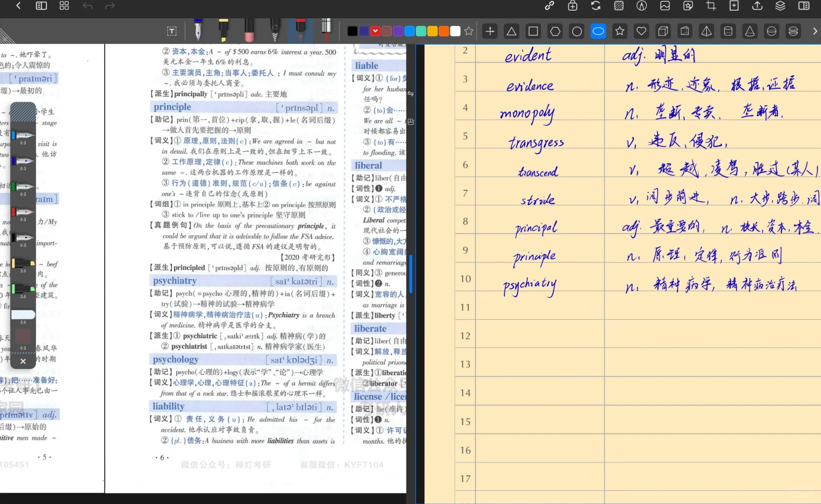The width and height of the screenshot is (821, 504).
Task: Select the fountain pen tool
Action: [x=198, y=31]
